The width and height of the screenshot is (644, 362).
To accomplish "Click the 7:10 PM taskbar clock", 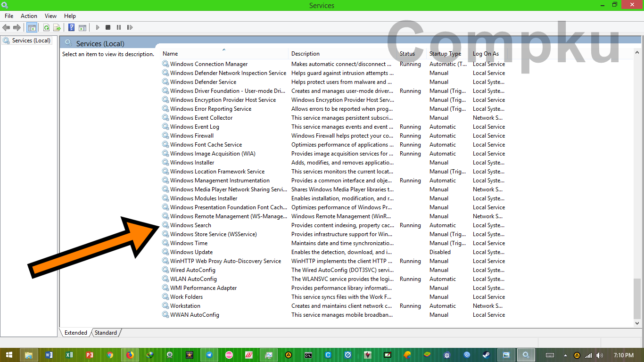I will (624, 355).
